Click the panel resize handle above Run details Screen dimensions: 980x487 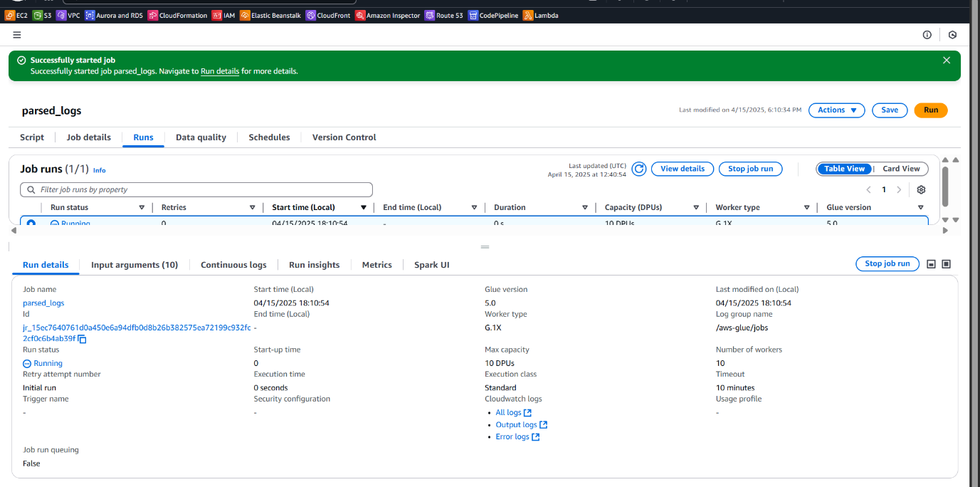tap(485, 247)
